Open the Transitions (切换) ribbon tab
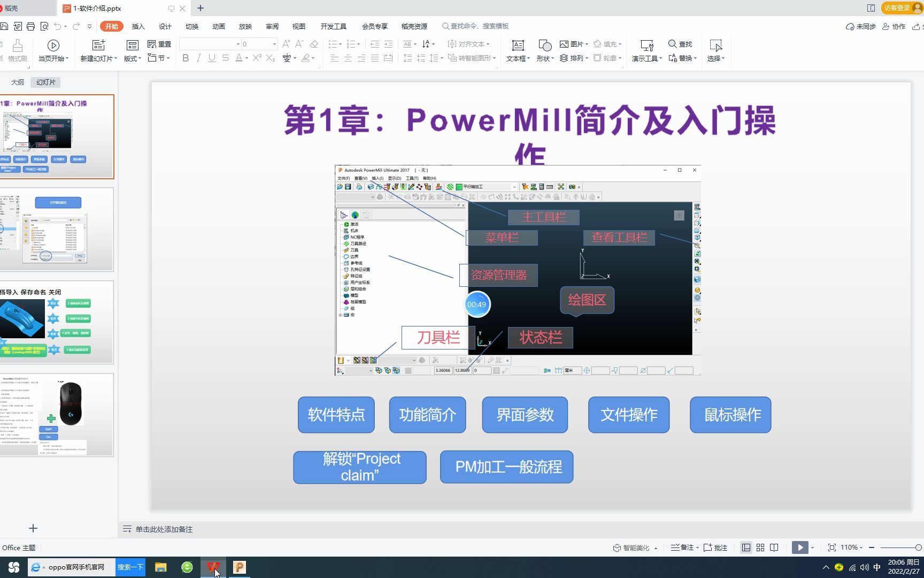 (192, 26)
